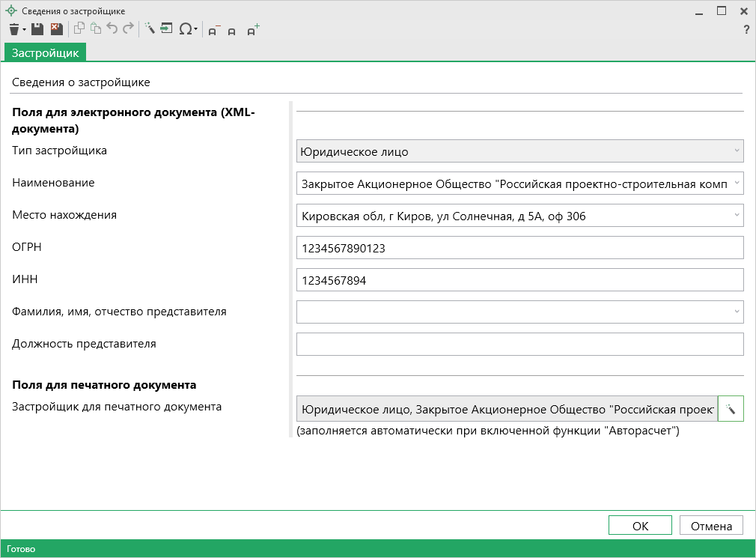Open the Фамилия, имя, отчество представителя dropdown
This screenshot has width=756, height=558.
click(737, 312)
